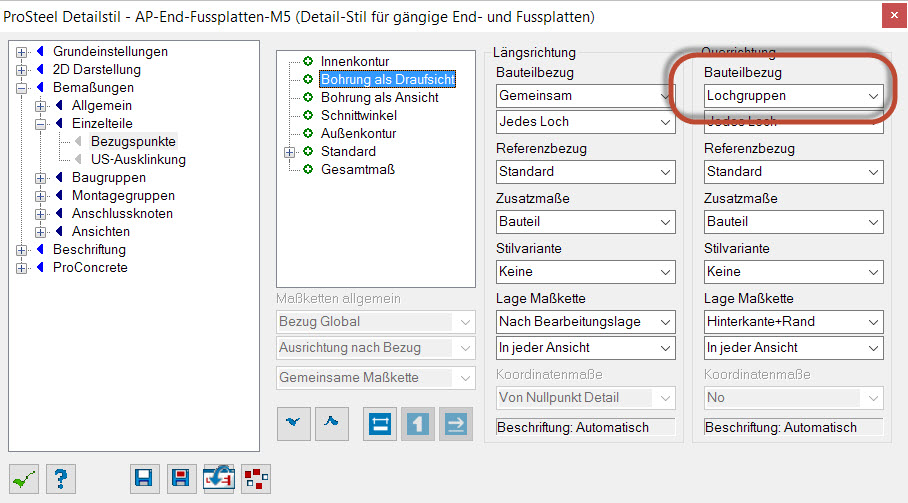Image resolution: width=908 pixels, height=503 pixels.
Task: Open Querrichtung Koordinatenmaße No dropdown
Action: [793, 398]
